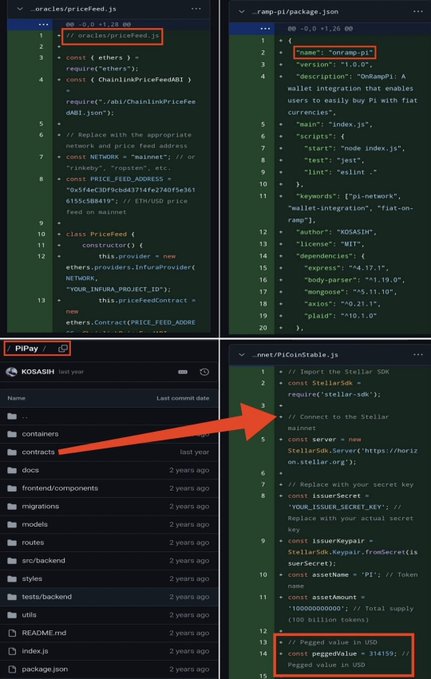Click '2 years ago' in the docs row
431x679 pixels.
[x=189, y=470]
